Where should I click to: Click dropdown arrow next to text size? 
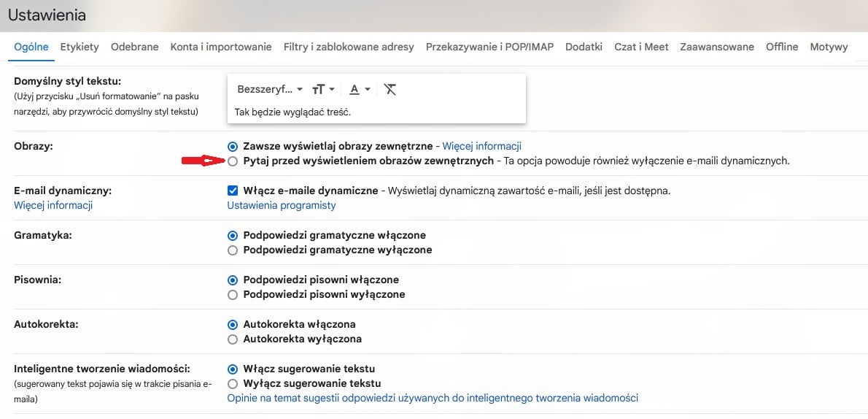click(x=332, y=89)
